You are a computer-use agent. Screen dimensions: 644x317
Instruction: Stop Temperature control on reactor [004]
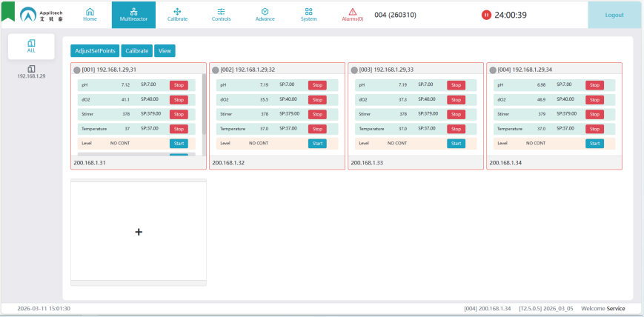594,129
